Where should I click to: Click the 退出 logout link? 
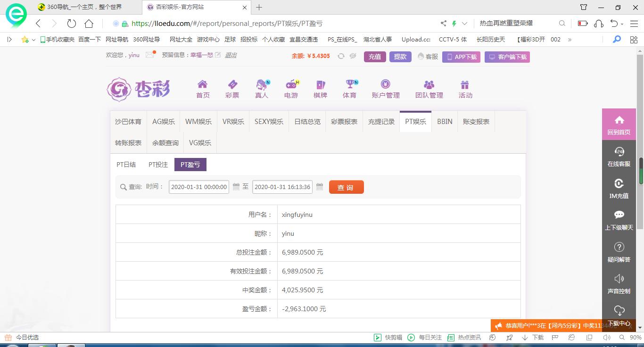(231, 55)
